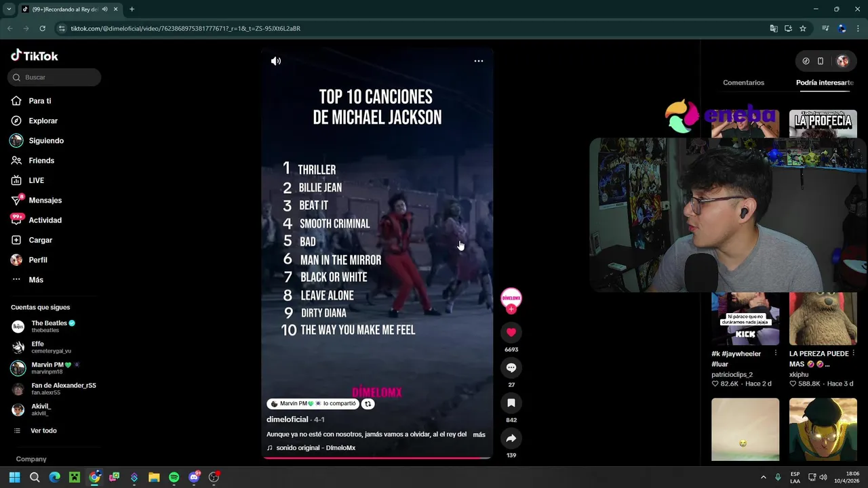Open Marvin PM lo compartió tag
This screenshot has width=868, height=488.
[x=313, y=404]
